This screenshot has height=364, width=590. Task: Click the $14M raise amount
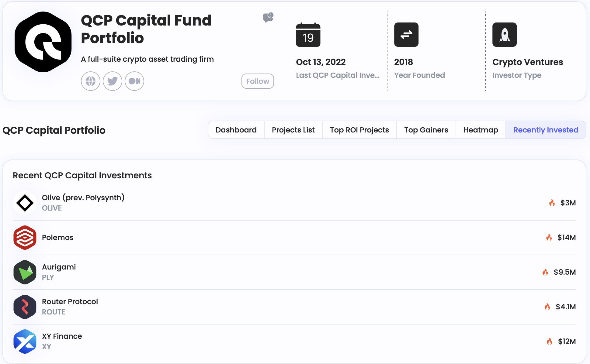pos(567,238)
